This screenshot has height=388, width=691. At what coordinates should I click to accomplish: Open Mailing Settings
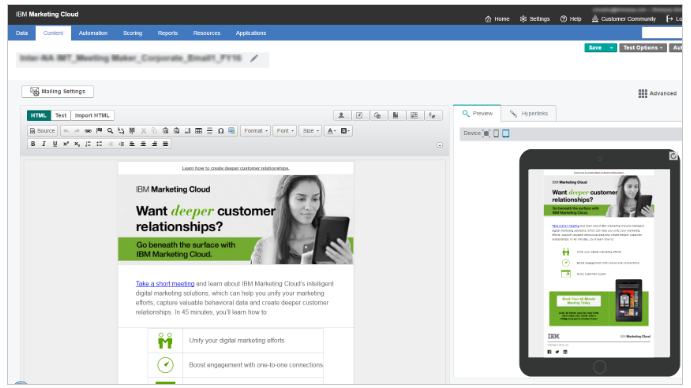click(x=58, y=91)
